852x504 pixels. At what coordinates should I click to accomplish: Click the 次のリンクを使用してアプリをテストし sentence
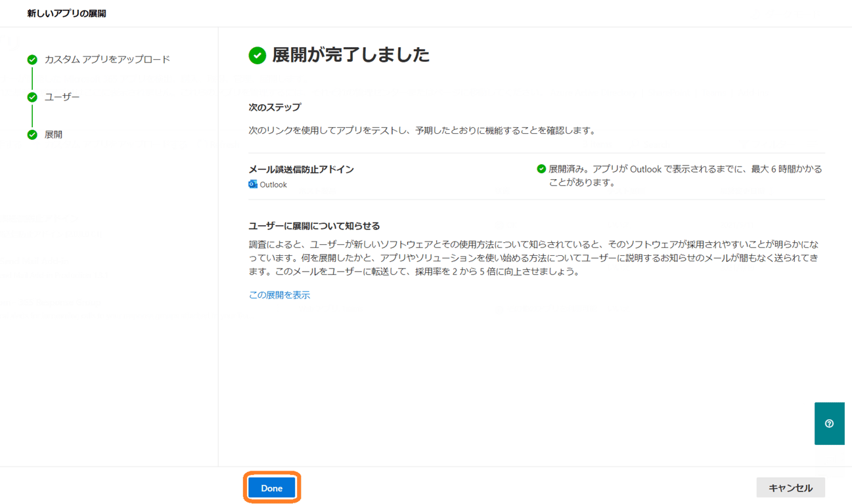[x=423, y=130]
